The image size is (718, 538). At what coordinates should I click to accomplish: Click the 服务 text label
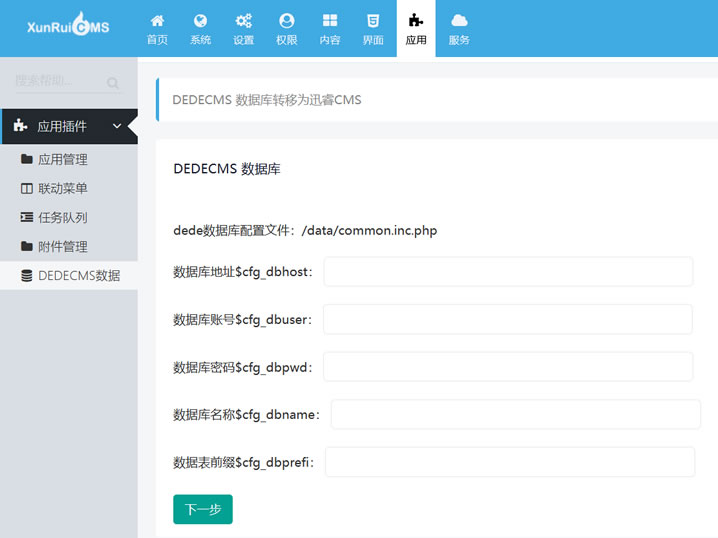point(459,40)
